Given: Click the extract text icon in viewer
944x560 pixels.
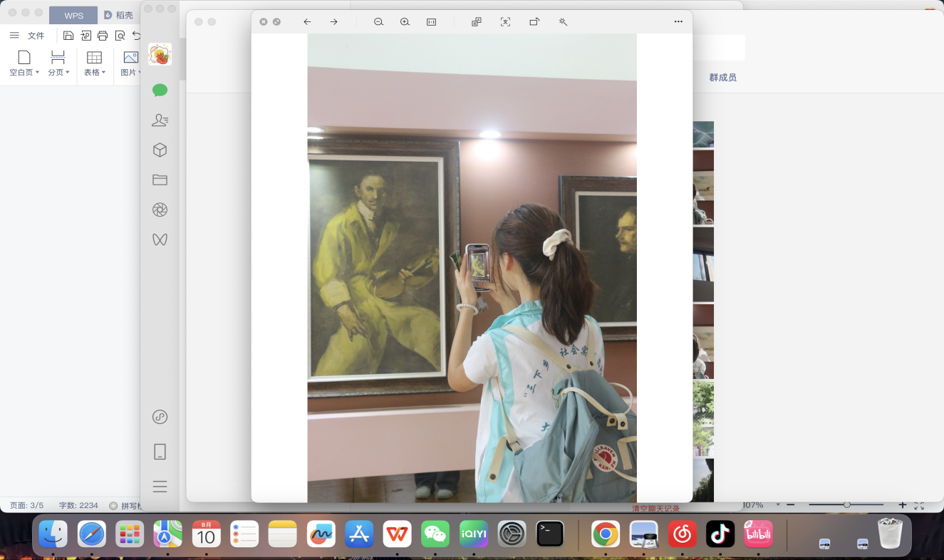Looking at the screenshot, I should (505, 22).
